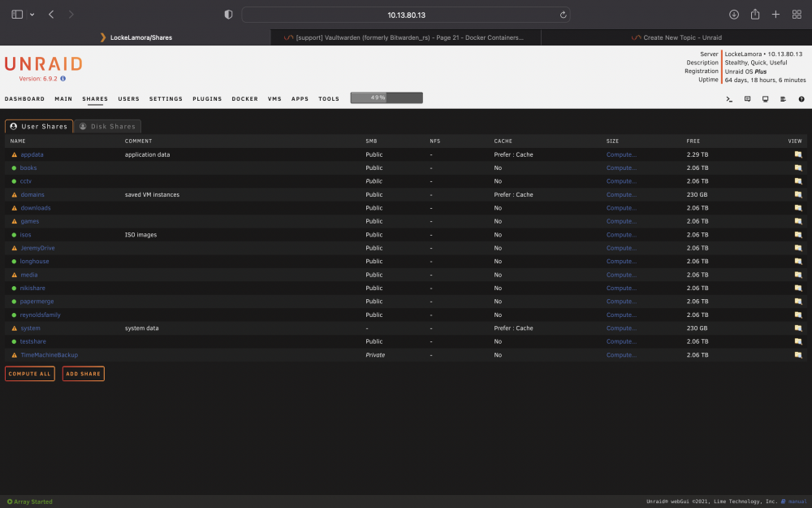Click the Free column header

pyautogui.click(x=693, y=141)
